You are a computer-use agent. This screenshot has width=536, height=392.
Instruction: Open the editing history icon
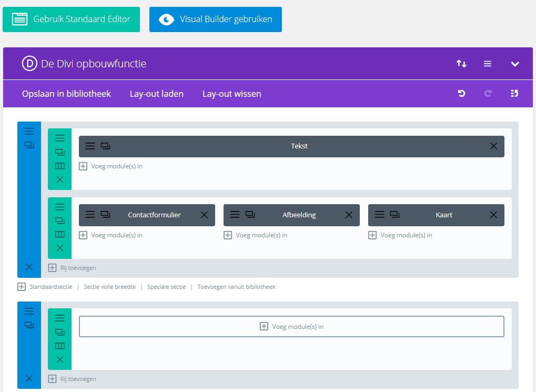(x=514, y=93)
